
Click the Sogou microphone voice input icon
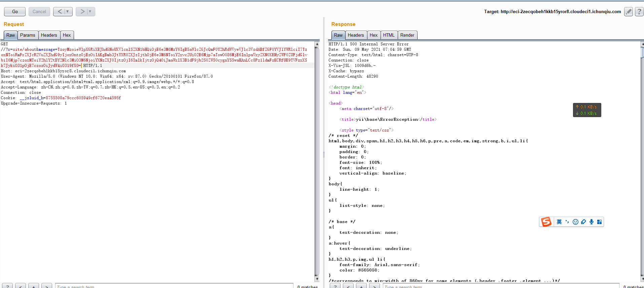(x=592, y=222)
